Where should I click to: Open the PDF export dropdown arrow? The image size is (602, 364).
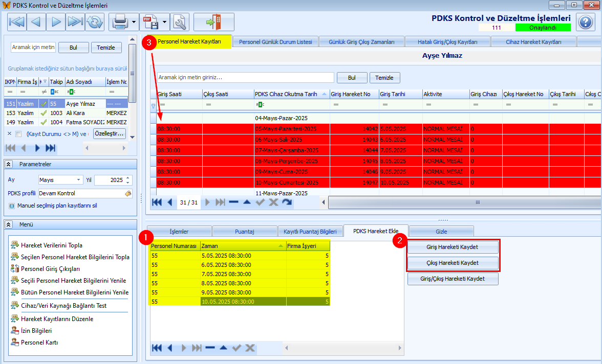point(164,22)
